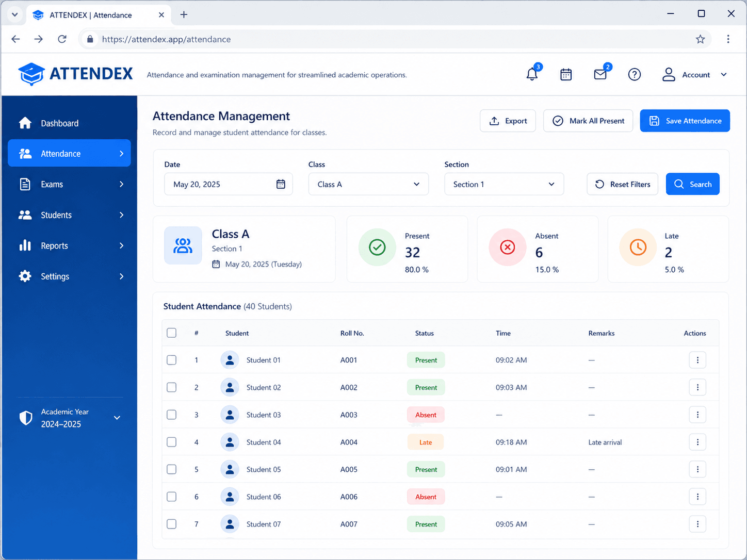747x560 pixels.
Task: Bookmark this page with the star icon
Action: tap(700, 39)
